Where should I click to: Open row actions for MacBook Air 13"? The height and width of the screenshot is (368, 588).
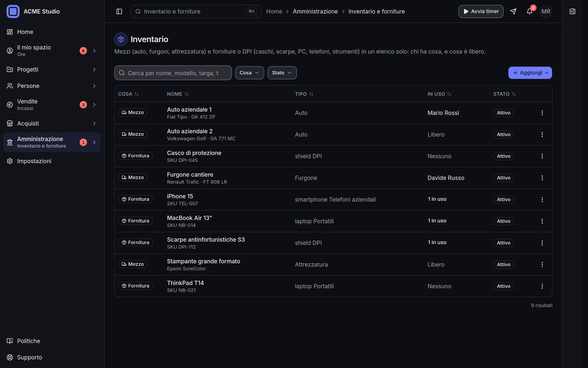(542, 221)
